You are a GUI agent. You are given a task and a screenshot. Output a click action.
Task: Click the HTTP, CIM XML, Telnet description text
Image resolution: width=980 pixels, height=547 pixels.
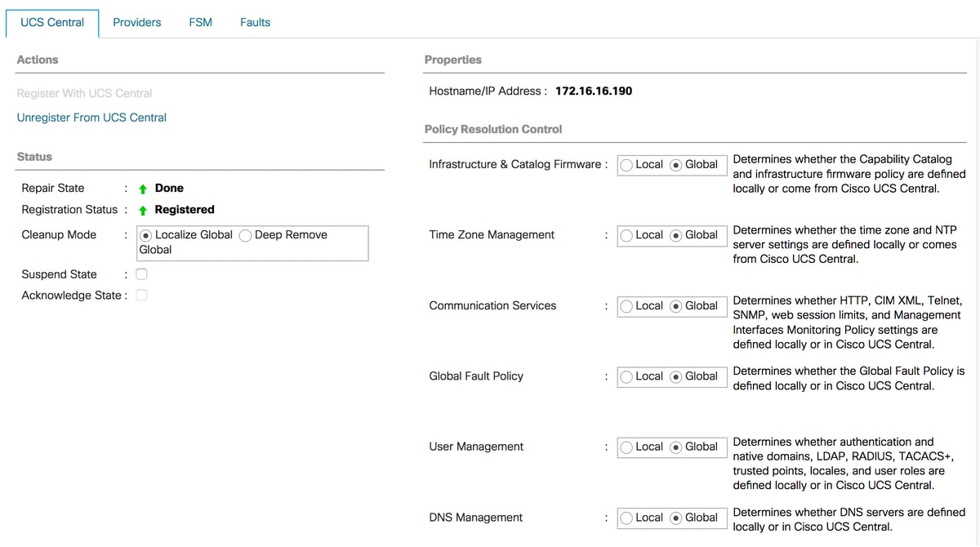click(847, 322)
